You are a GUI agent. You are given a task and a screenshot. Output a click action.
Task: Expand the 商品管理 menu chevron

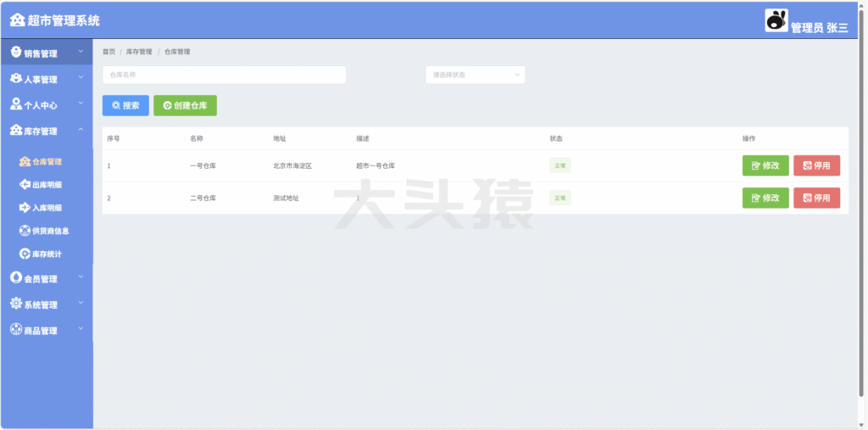click(x=81, y=328)
